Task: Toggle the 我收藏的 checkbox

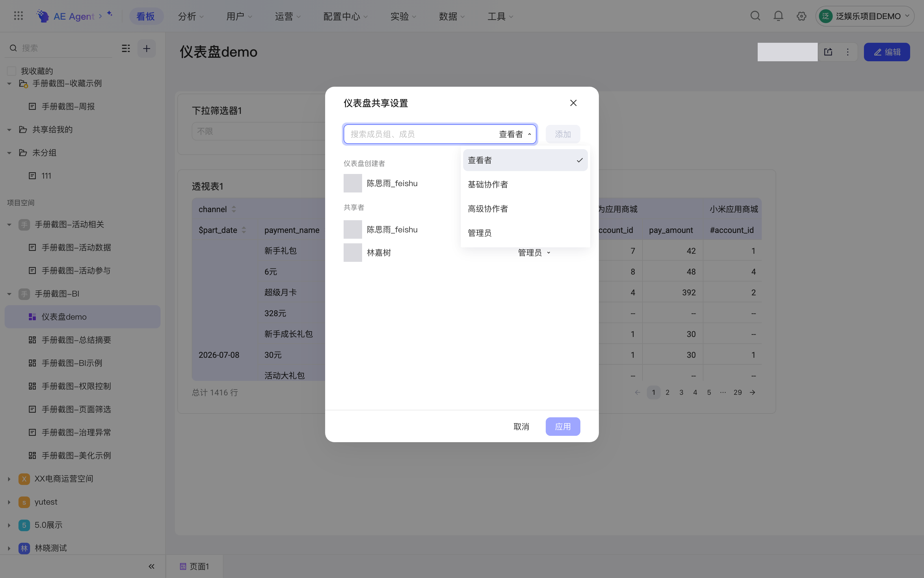Action: coord(12,71)
